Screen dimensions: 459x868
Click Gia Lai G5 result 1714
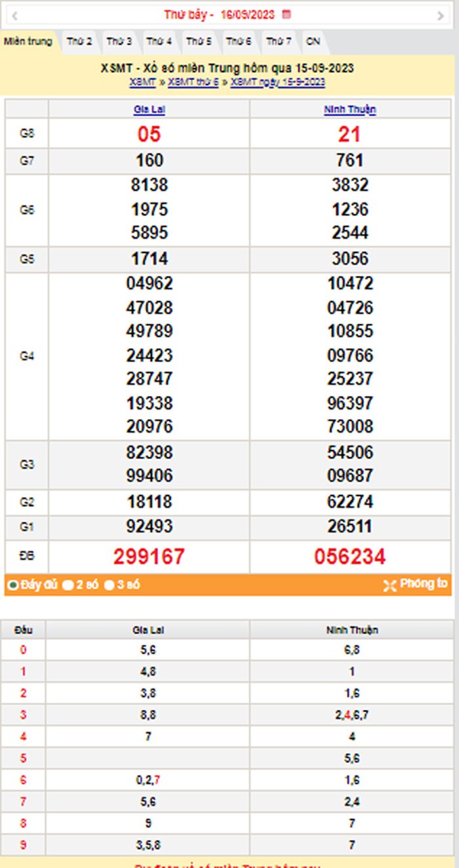[x=150, y=259]
